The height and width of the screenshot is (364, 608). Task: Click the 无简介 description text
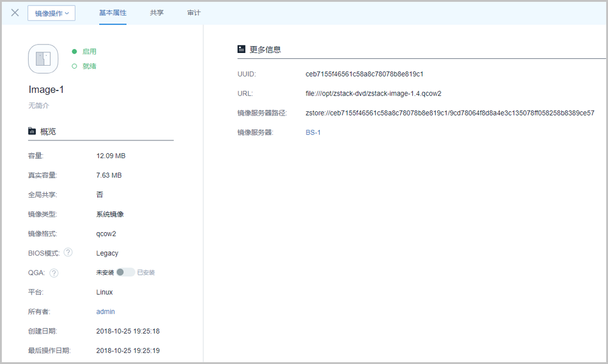[x=39, y=106]
